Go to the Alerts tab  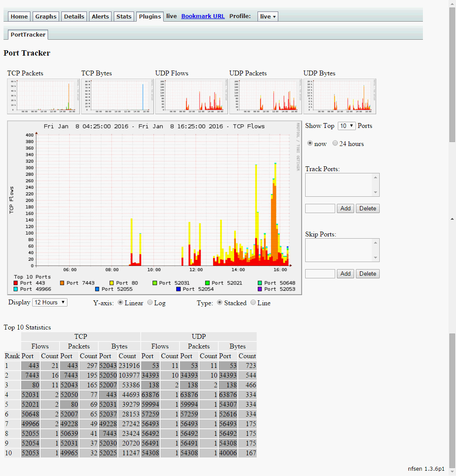[100, 16]
